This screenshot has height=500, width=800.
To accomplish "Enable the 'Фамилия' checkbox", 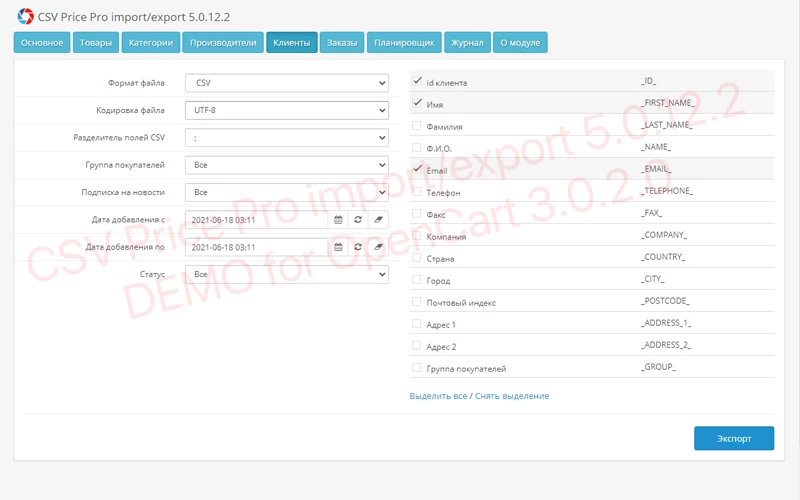I will click(417, 125).
